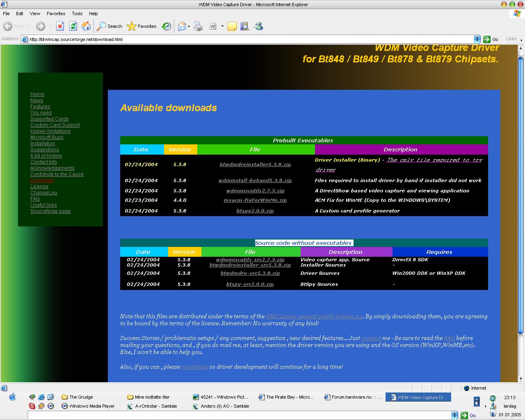The width and height of the screenshot is (525, 420).
Task: Open the Sourceforge page sidebar link
Action: 50,211
